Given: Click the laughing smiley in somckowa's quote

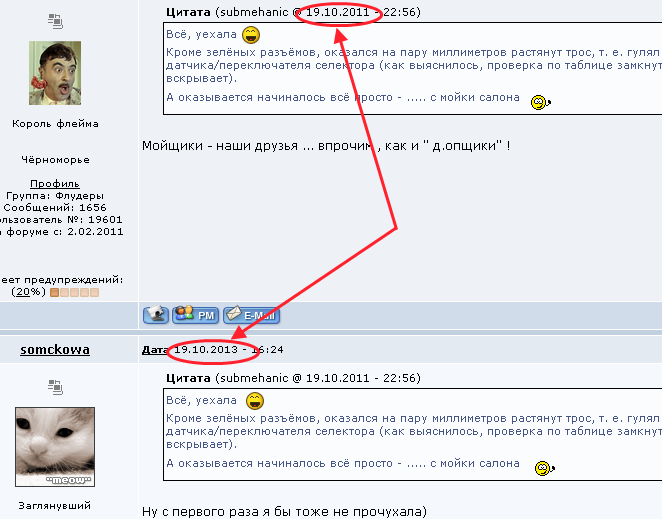Looking at the screenshot, I should click(255, 401).
